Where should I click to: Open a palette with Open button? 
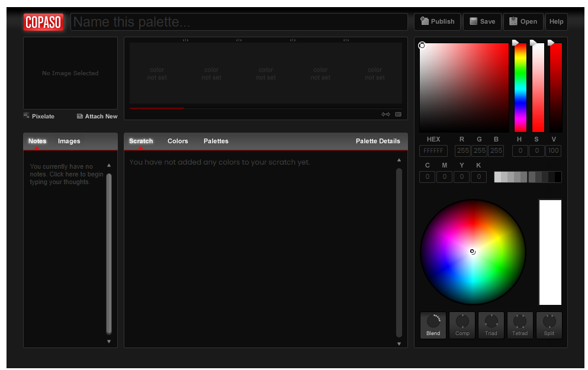click(523, 22)
